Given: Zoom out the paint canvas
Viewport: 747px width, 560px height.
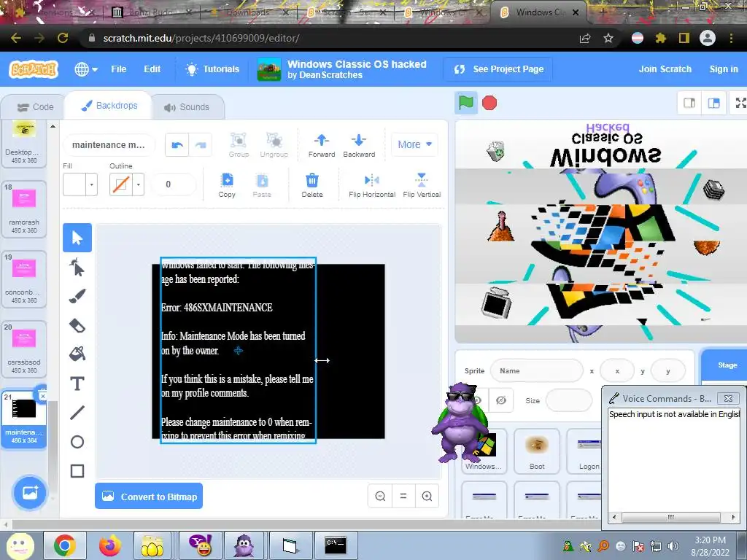Looking at the screenshot, I should pos(380,496).
